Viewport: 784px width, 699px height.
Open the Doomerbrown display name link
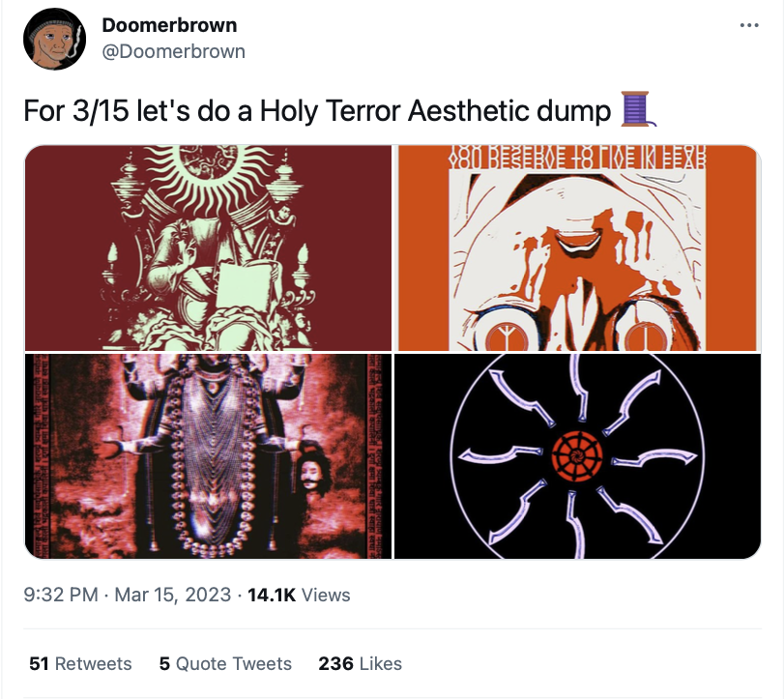point(169,25)
